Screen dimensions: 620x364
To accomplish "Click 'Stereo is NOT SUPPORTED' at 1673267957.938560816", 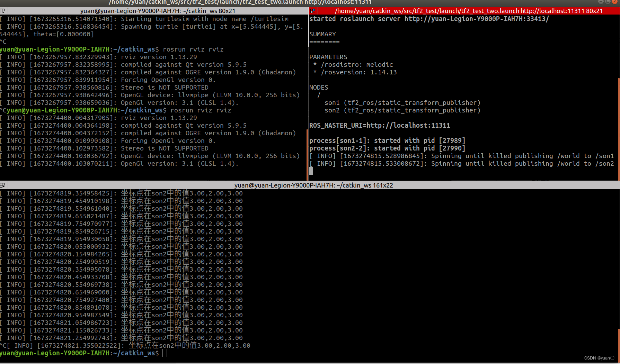I will pos(104,88).
